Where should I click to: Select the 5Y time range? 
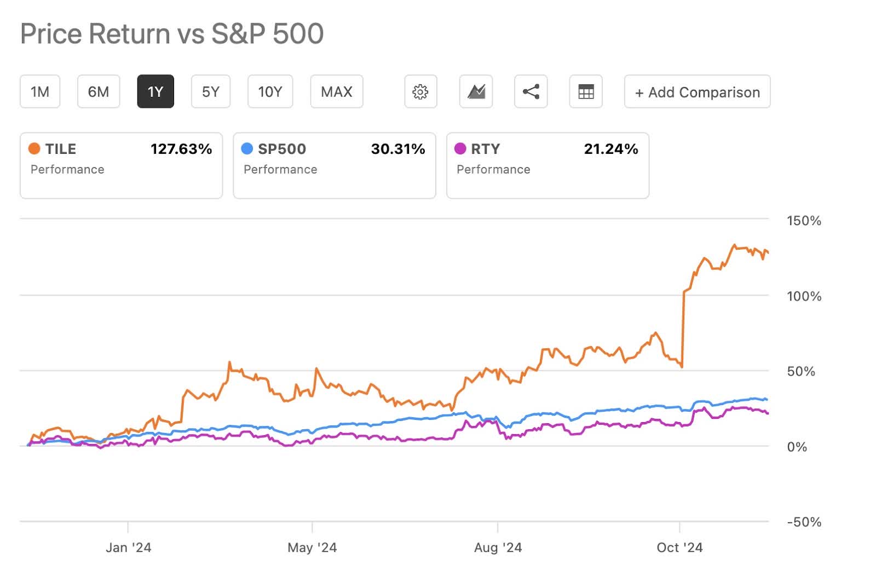211,91
